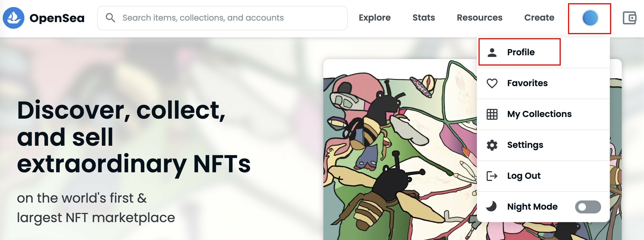The width and height of the screenshot is (644, 240).
Task: Expand the Resources navigation menu
Action: coord(479,18)
